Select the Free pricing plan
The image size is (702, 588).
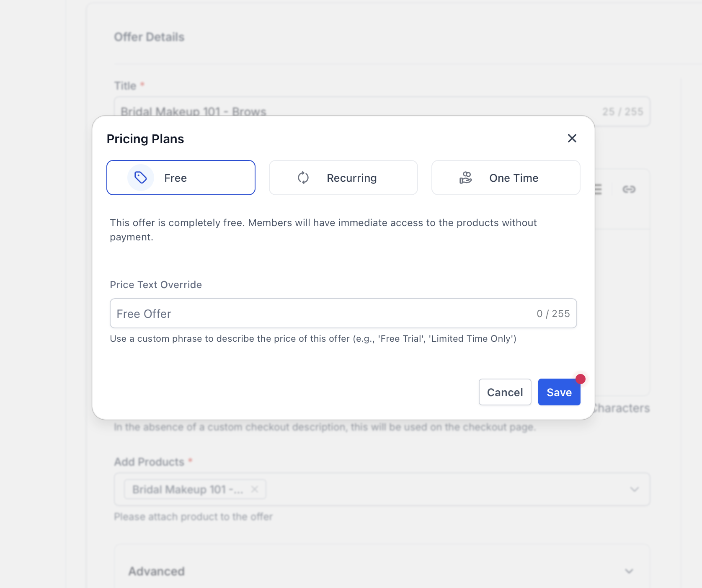click(181, 178)
